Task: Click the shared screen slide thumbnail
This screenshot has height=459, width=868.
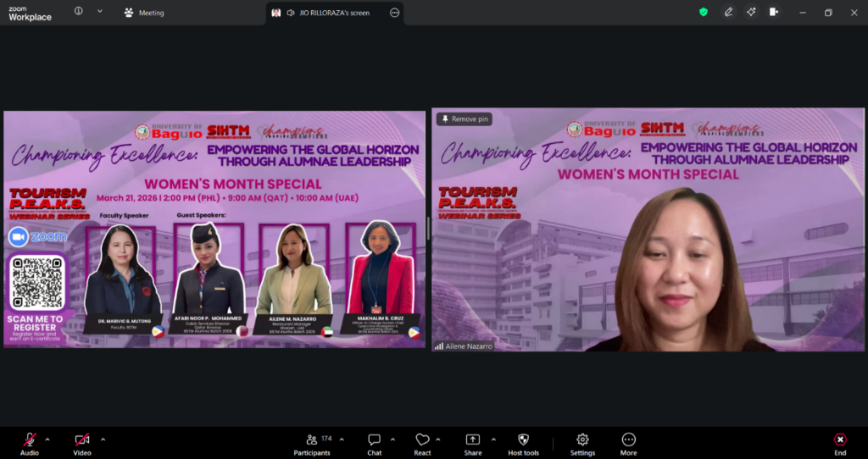Action: (x=214, y=229)
